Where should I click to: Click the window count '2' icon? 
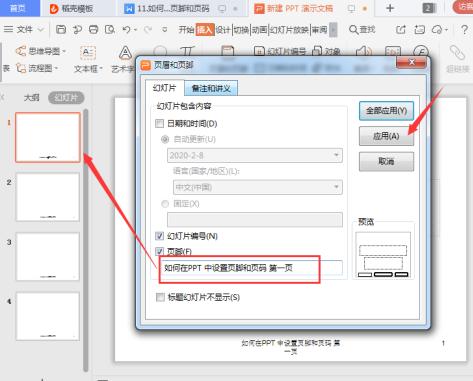tap(429, 8)
